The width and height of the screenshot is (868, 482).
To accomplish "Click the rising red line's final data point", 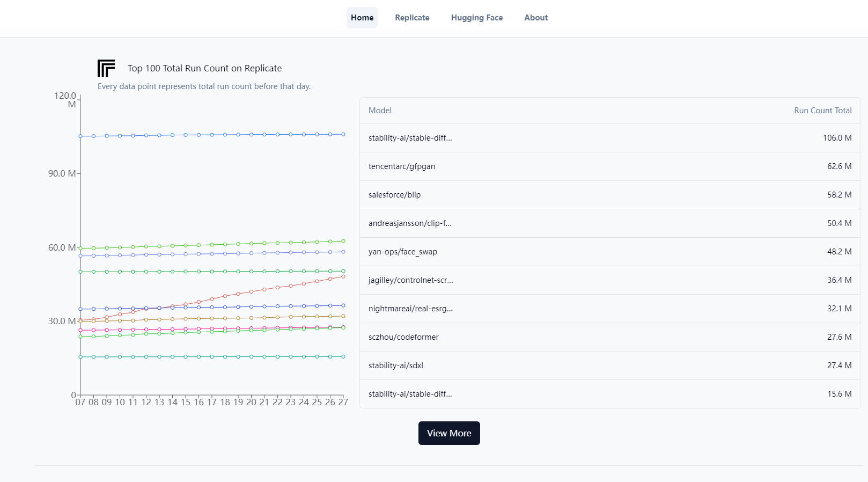I will pos(343,276).
